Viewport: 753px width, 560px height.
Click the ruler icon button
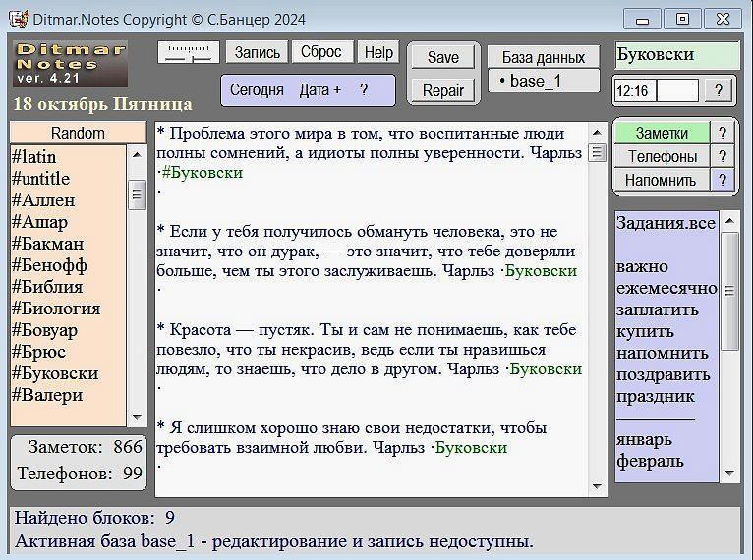(188, 53)
